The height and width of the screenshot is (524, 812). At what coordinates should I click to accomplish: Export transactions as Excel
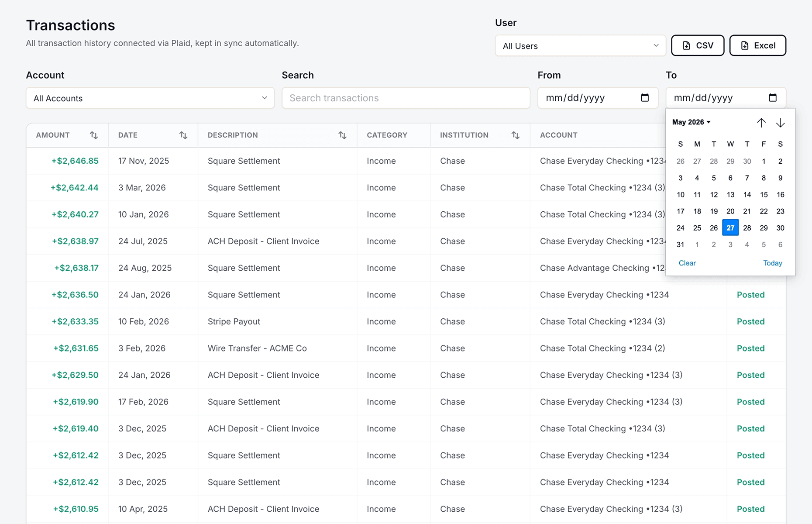[758, 45]
